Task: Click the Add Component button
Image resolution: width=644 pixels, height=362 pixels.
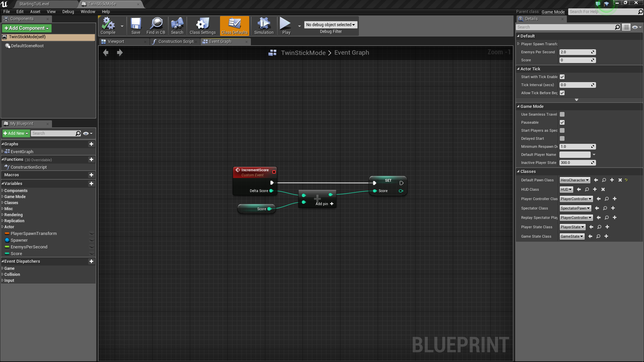Action: pos(27,28)
